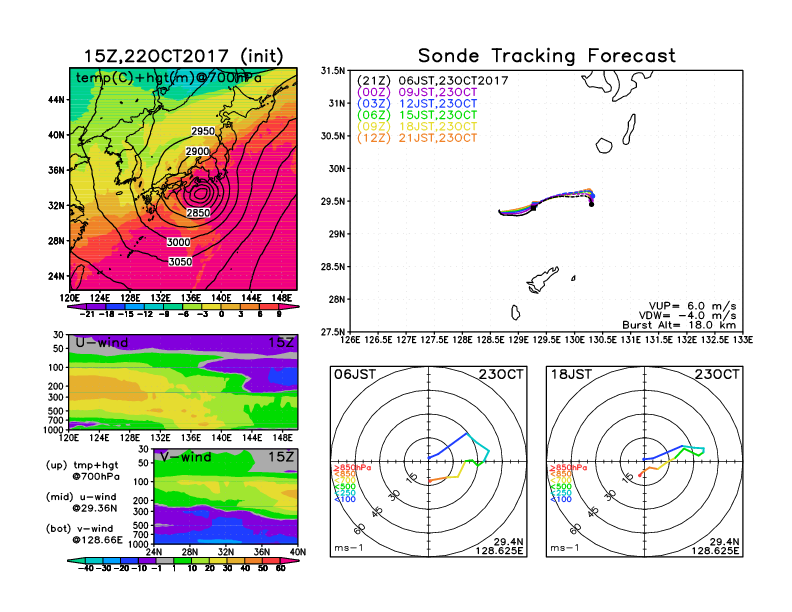Click the purple segment between -10 and -1
792x612 pixels.
[x=147, y=560]
